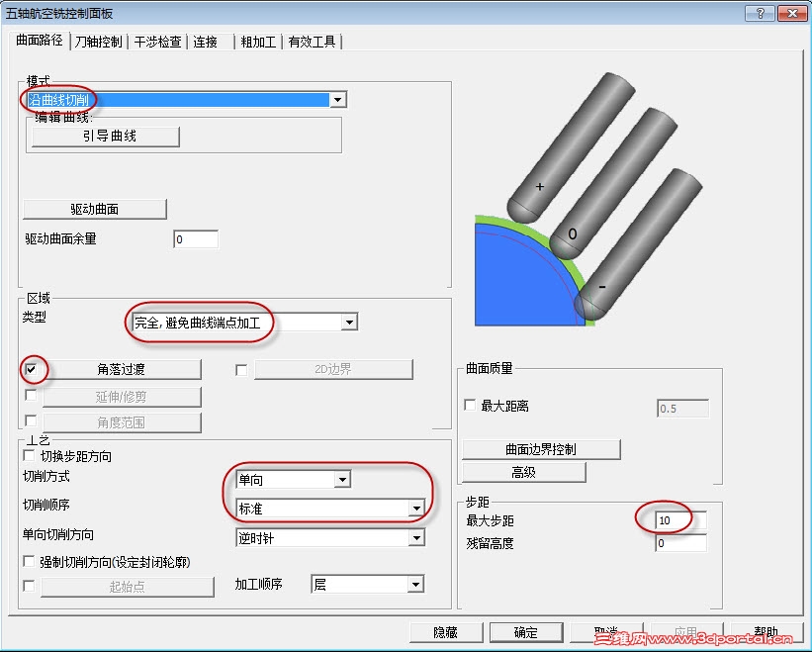Click the tool offset preview image
The height and width of the screenshot is (652, 812).
[x=588, y=200]
